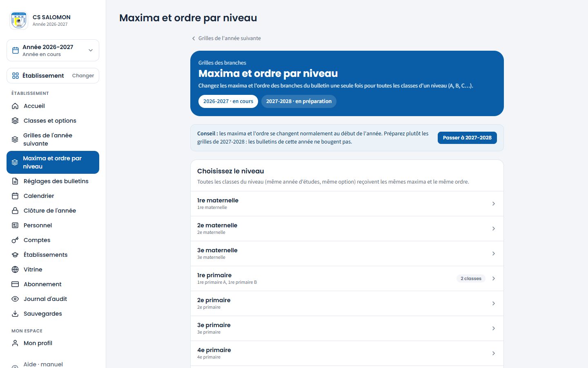Click the Abonnement credit card icon
This screenshot has width=588, height=368.
(15, 284)
